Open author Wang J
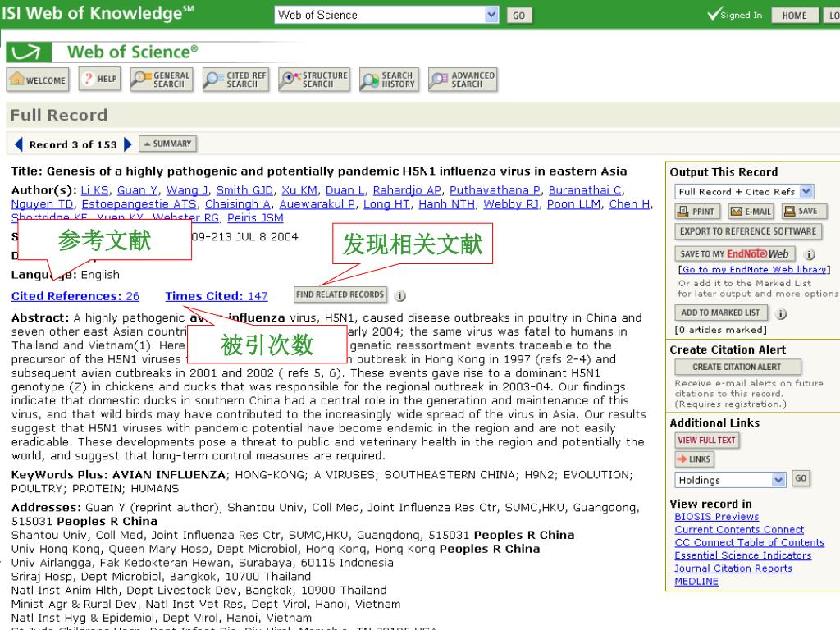Image resolution: width=840 pixels, height=630 pixels. [187, 190]
